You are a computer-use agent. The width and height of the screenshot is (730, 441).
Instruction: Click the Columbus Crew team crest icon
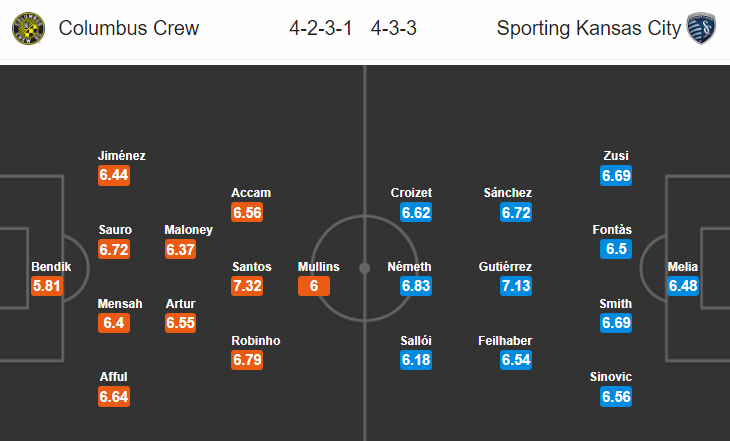(28, 28)
